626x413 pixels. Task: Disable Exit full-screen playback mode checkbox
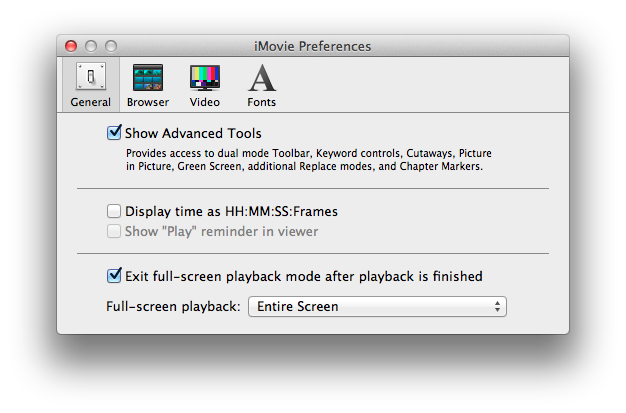tap(114, 275)
